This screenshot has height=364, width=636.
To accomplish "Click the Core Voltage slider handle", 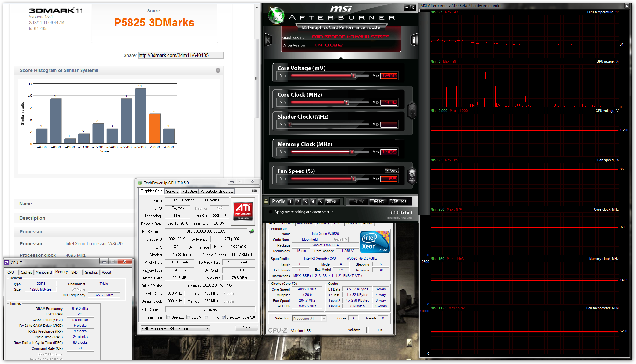I will pyautogui.click(x=354, y=76).
